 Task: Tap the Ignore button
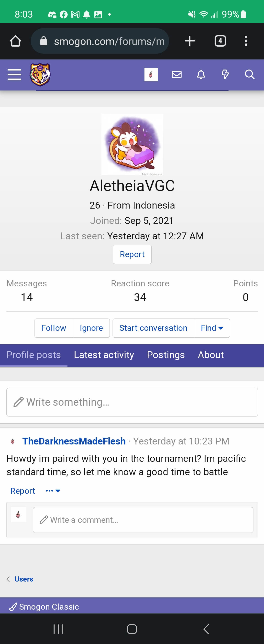tap(91, 328)
